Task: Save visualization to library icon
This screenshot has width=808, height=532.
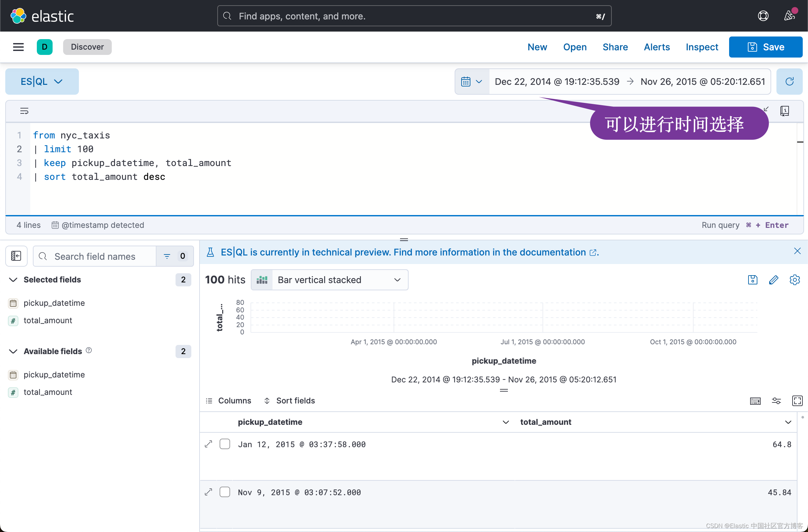Action: click(x=752, y=280)
